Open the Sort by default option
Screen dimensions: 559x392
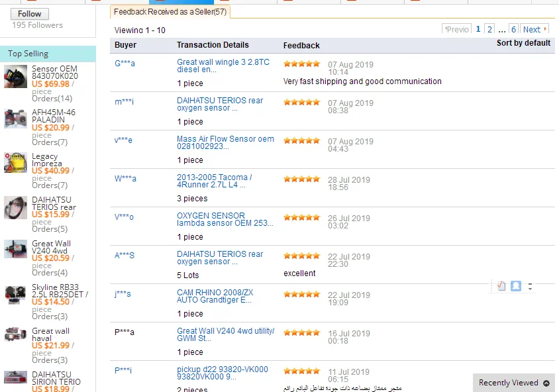coord(523,43)
